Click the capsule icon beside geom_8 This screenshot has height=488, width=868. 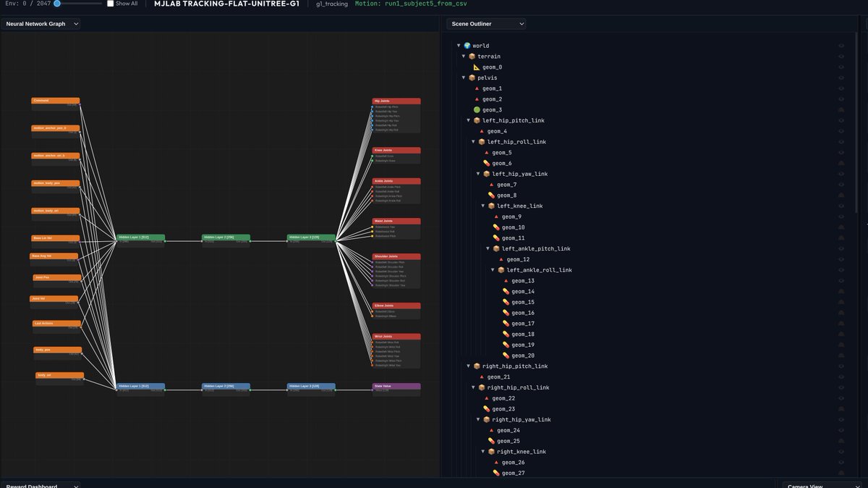[x=491, y=195]
